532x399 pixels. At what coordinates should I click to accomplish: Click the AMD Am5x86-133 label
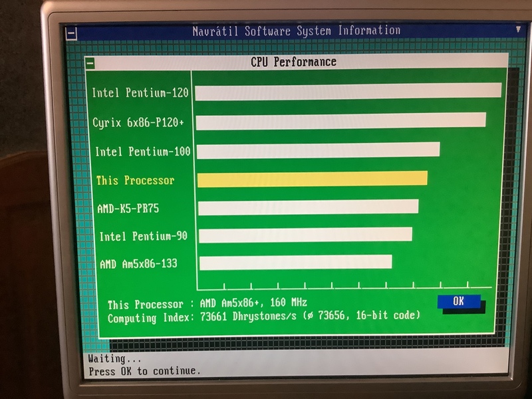coord(138,263)
